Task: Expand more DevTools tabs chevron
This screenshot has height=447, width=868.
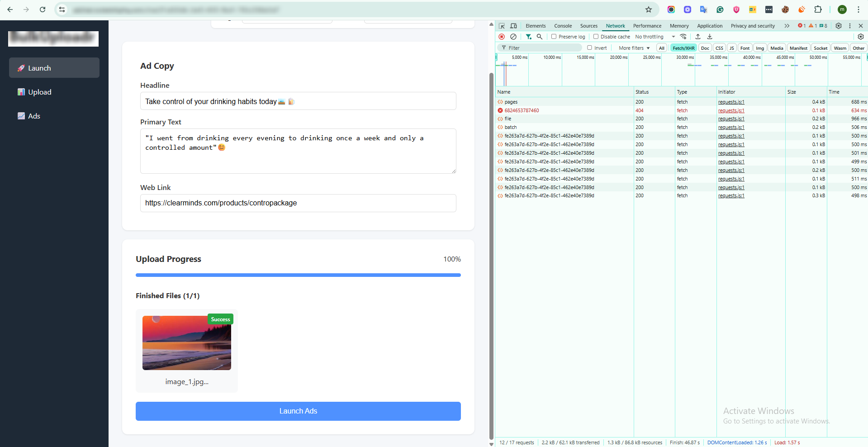Action: (x=787, y=26)
